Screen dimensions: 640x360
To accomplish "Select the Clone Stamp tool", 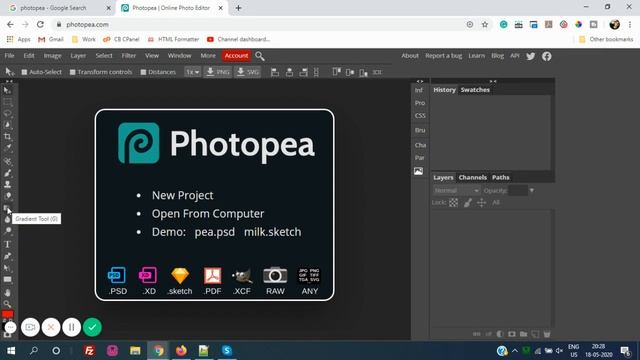I will pyautogui.click(x=7, y=184).
